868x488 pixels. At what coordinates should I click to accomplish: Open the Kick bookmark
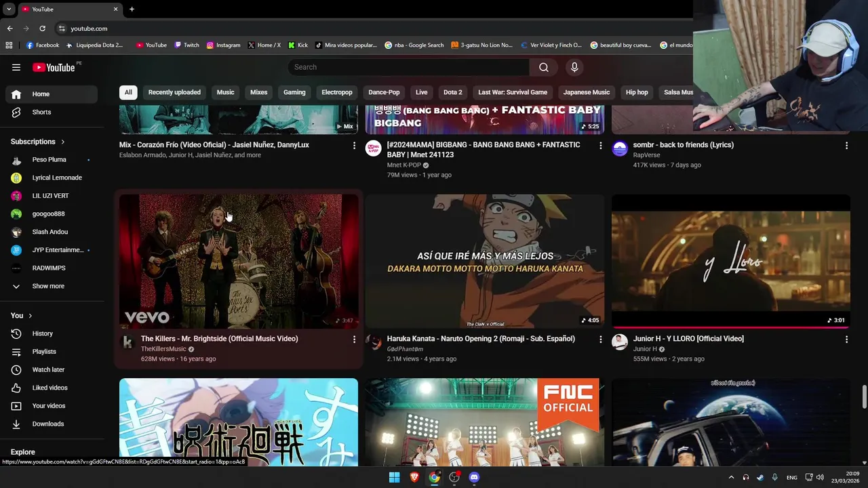298,45
